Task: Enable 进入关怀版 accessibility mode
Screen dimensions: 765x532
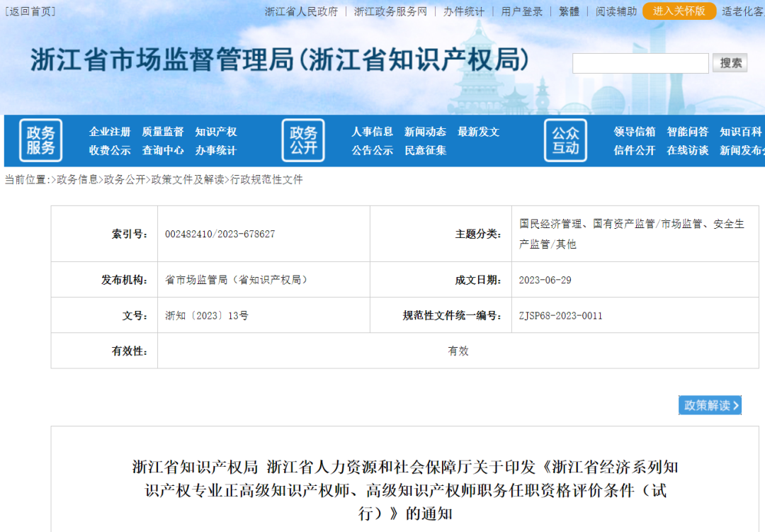Action: pyautogui.click(x=679, y=11)
